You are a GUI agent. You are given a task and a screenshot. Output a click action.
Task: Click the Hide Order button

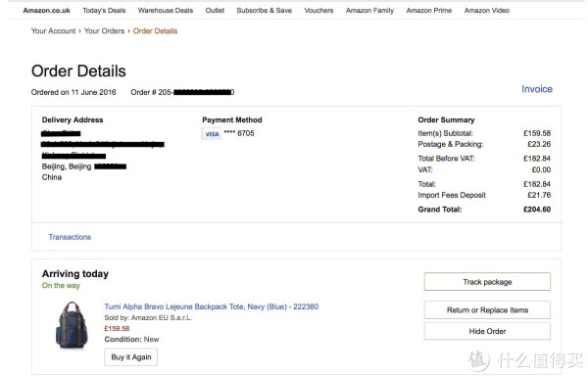tap(487, 331)
